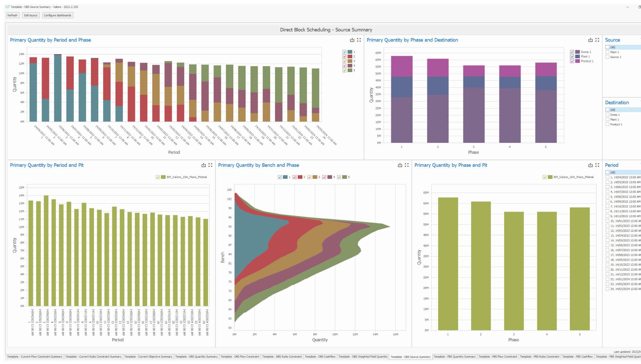641x364 pixels.
Task: Maximize the Primary Quantity by Bench and Phase chart
Action: [x=407, y=165]
